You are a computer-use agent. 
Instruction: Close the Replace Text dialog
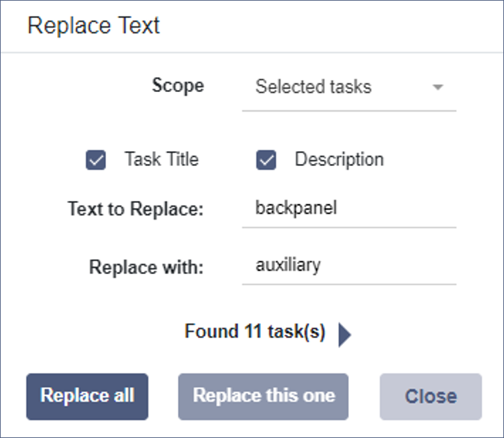point(430,396)
